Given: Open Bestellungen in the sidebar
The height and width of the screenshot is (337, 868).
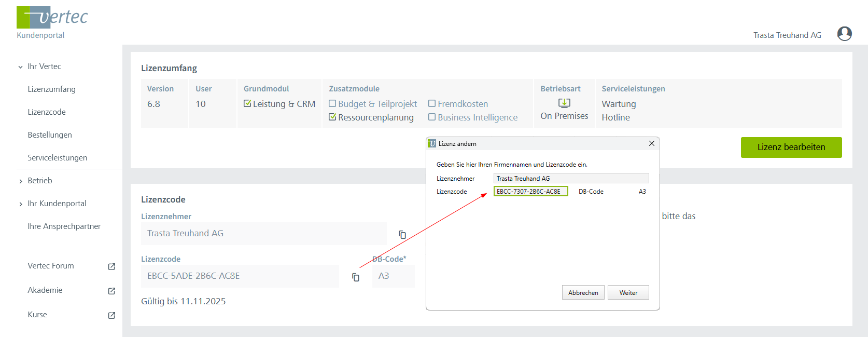Looking at the screenshot, I should (50, 135).
